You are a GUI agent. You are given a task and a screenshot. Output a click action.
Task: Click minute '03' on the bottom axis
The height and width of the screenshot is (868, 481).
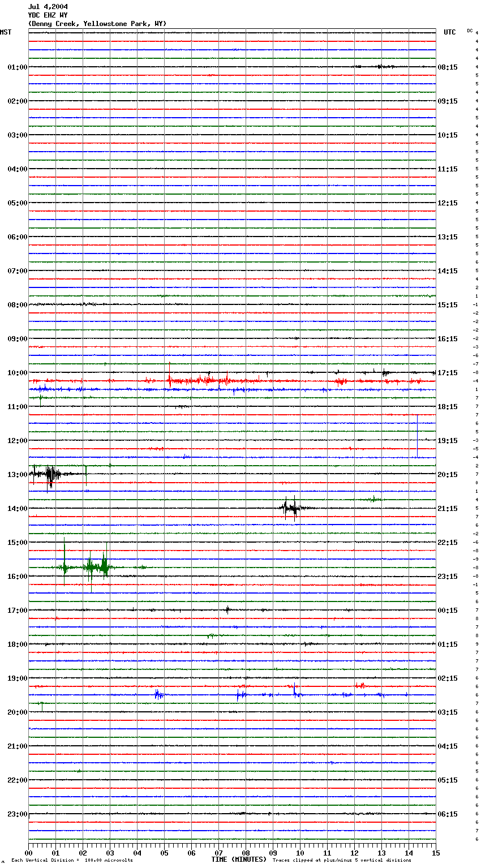[110, 853]
